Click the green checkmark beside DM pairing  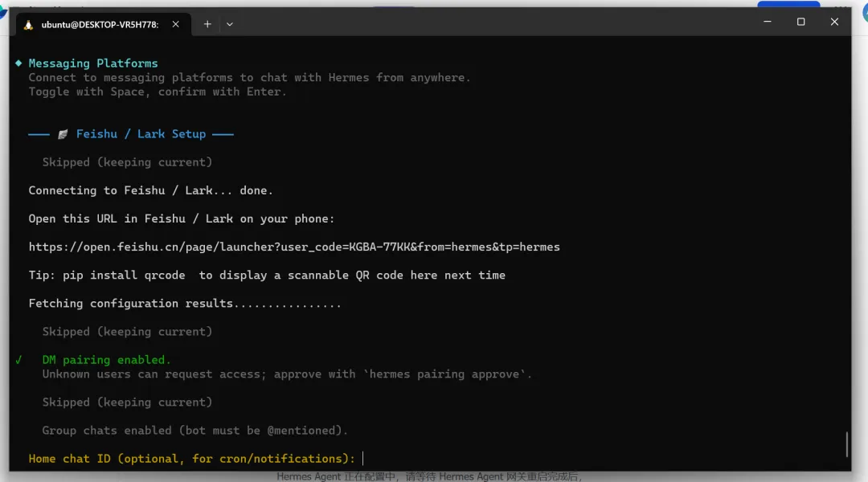click(18, 360)
